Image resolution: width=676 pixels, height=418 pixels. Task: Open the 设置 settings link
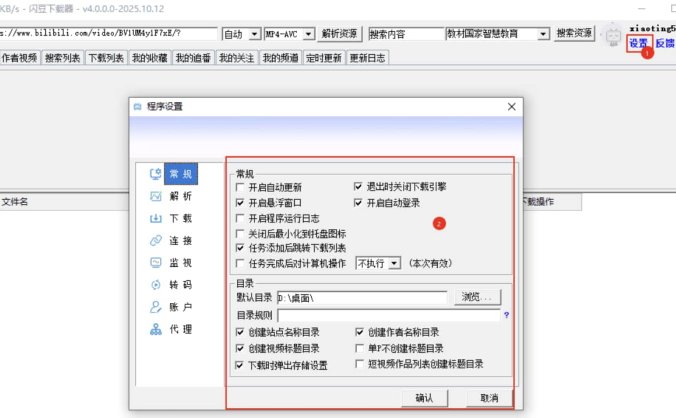[x=638, y=44]
